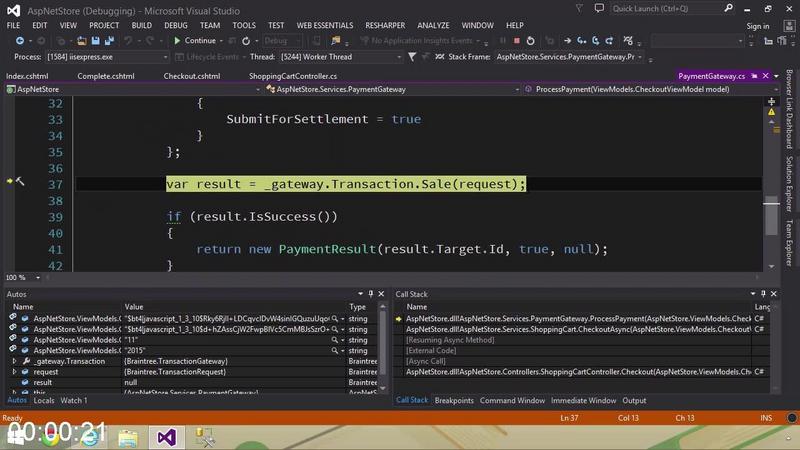The height and width of the screenshot is (450, 800).
Task: Open the DEBUG menu
Action: coord(176,25)
